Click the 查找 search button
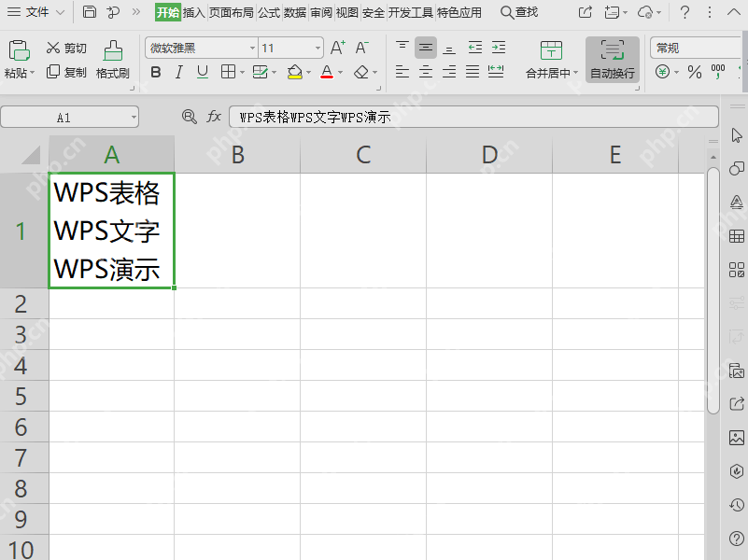748x560 pixels. [519, 12]
